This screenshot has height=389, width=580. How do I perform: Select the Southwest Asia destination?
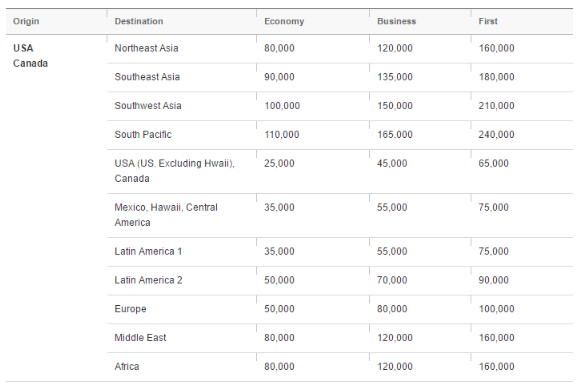pos(148,106)
